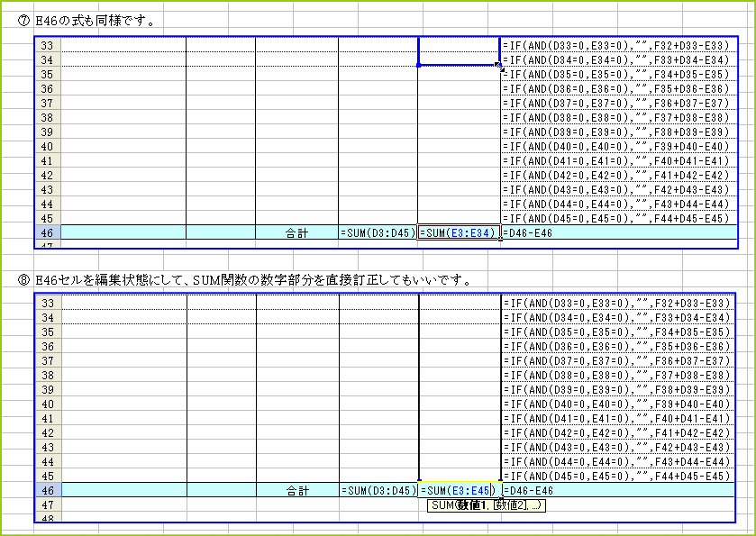Select row header 45 in step ⑧ sheet
756x536 pixels.
tap(49, 477)
